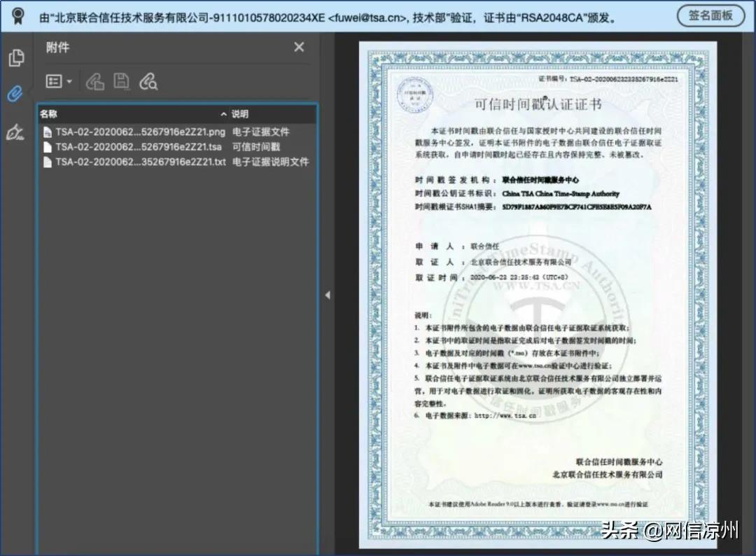The image size is (756, 556).
Task: Click the file icon of the .tsa attachment
Action: coord(48,147)
